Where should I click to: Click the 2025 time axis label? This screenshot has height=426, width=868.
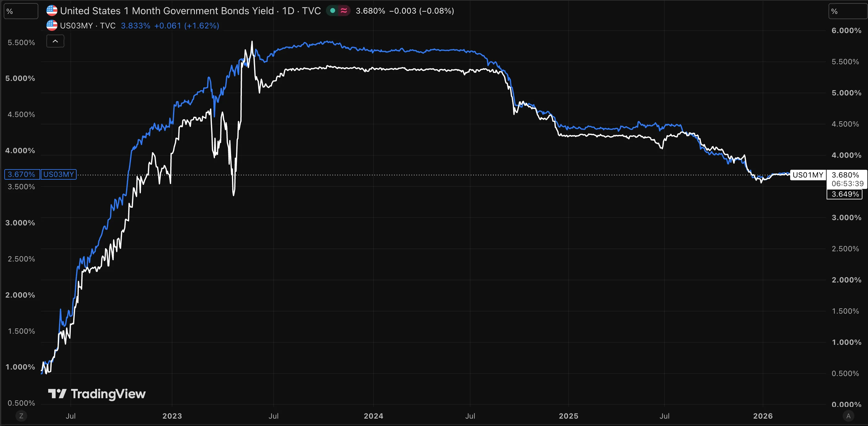(x=568, y=416)
